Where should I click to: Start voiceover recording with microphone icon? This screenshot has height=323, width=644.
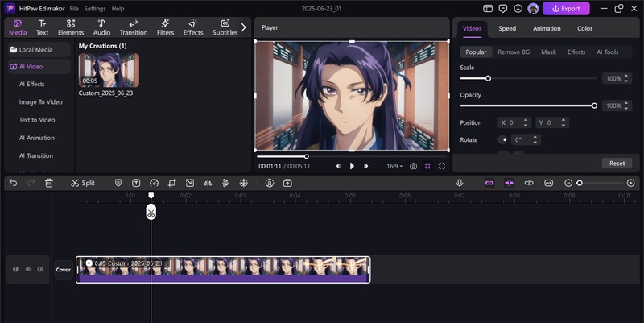[x=460, y=183]
